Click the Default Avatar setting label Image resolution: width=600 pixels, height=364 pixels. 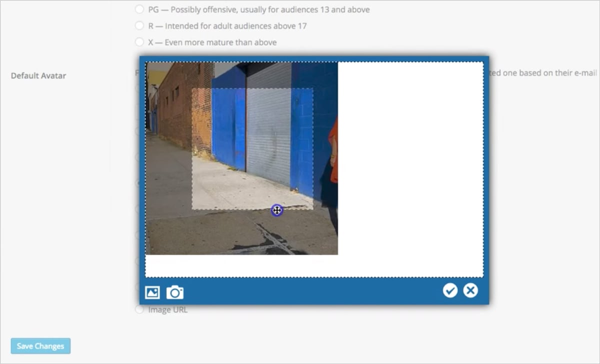point(38,76)
